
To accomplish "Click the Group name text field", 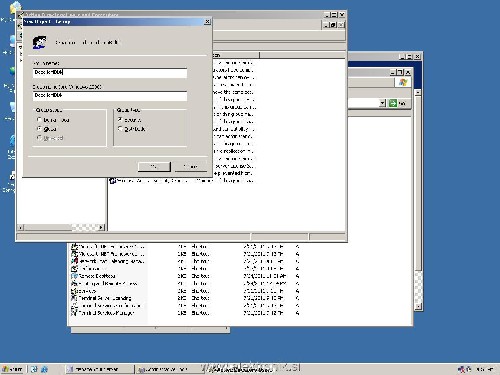I will coord(110,73).
